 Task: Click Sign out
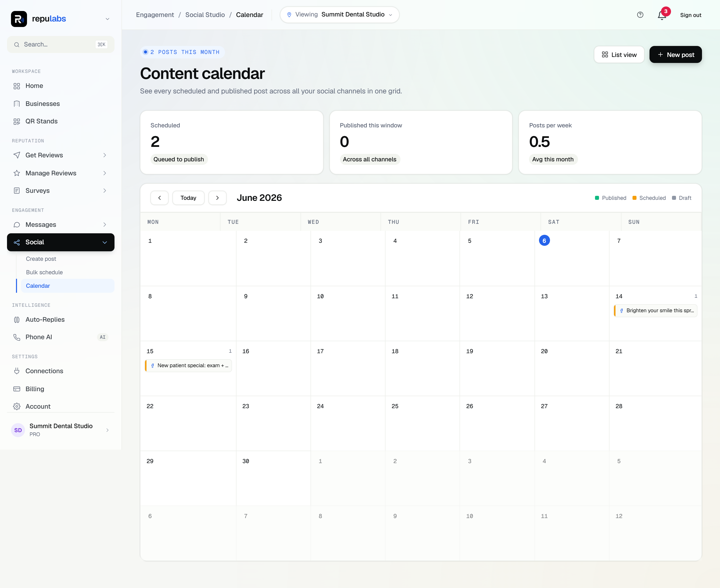point(690,15)
